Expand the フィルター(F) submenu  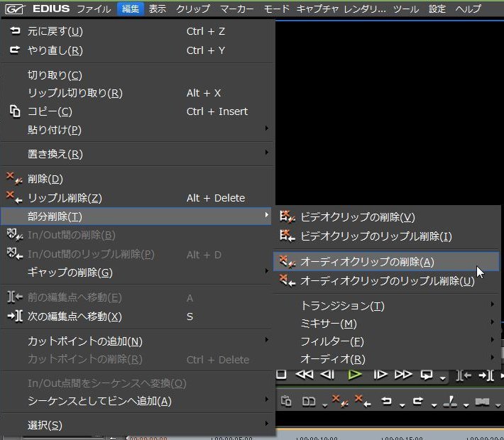pyautogui.click(x=387, y=341)
